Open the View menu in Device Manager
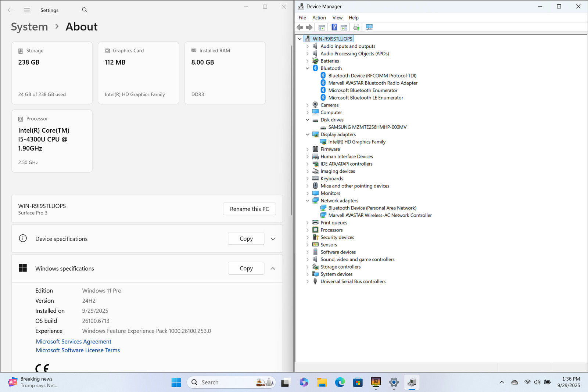 [x=337, y=18]
